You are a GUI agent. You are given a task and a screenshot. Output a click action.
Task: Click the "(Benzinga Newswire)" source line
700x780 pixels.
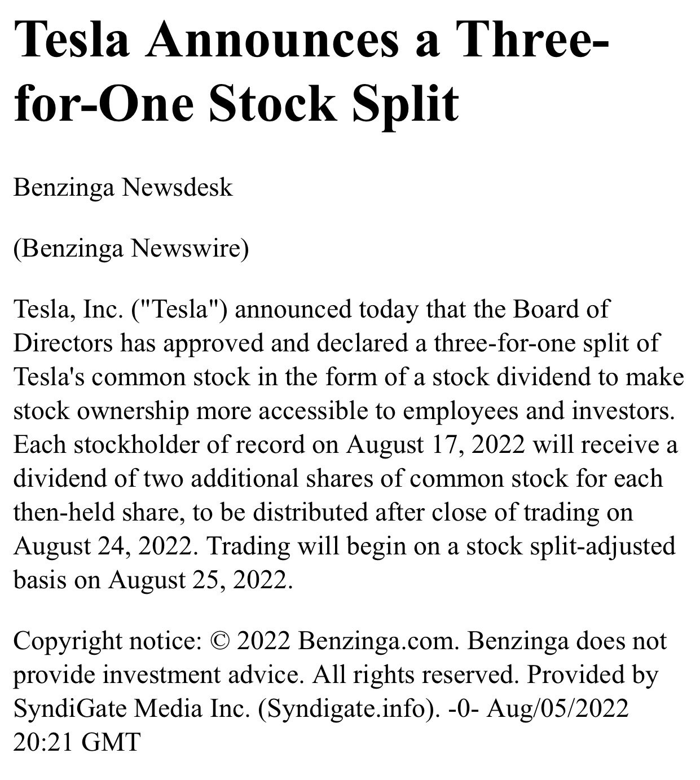131,248
